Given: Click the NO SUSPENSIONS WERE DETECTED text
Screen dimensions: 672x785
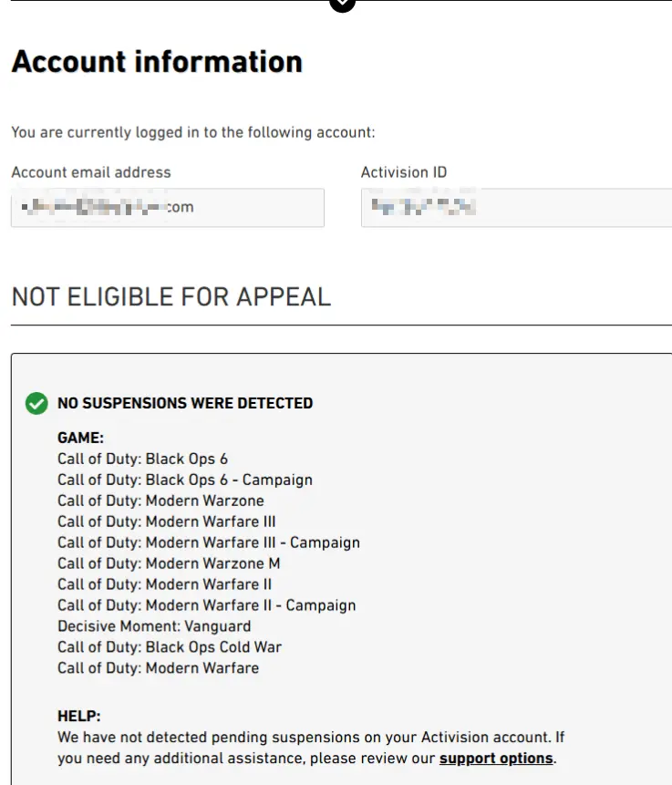Looking at the screenshot, I should (x=185, y=403).
